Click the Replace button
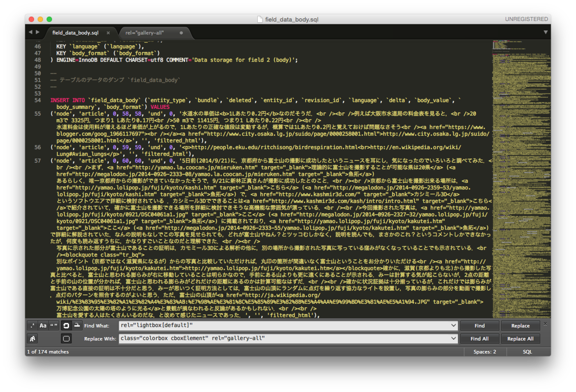The width and height of the screenshot is (576, 392). tap(520, 326)
